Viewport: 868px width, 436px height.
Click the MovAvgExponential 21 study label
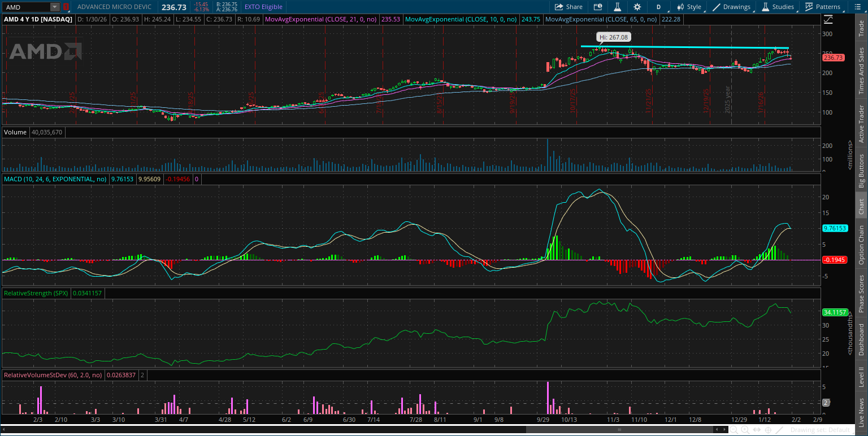[x=322, y=19]
